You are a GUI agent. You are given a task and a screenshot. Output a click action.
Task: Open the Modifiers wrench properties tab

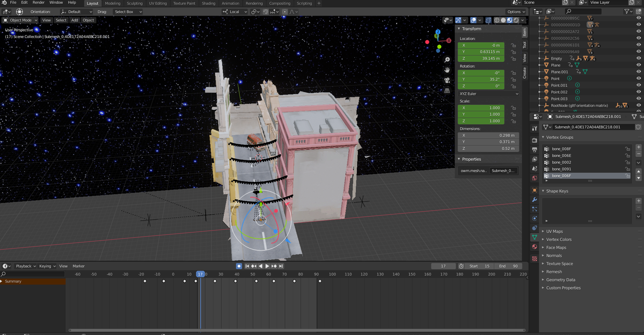coord(535,199)
